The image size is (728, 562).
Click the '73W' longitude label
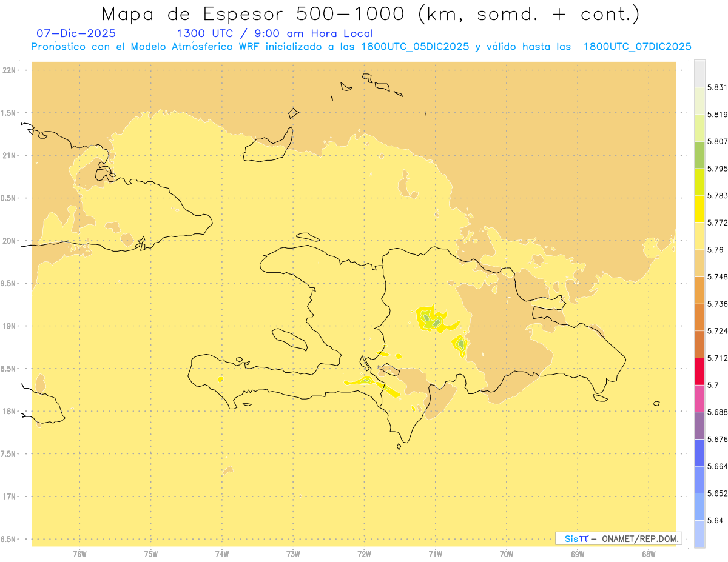click(x=293, y=554)
